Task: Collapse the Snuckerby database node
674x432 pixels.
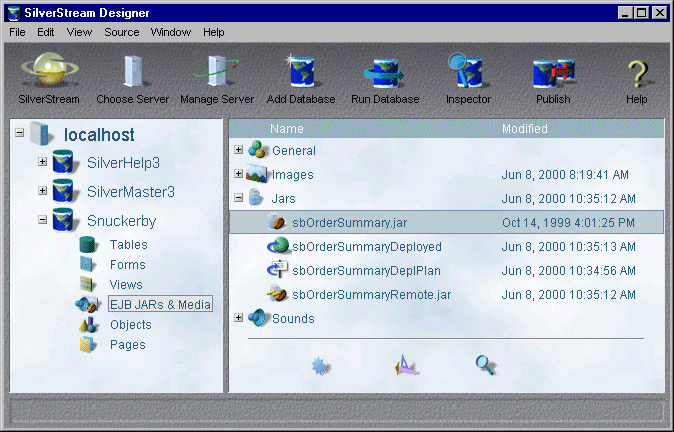Action: [x=43, y=220]
